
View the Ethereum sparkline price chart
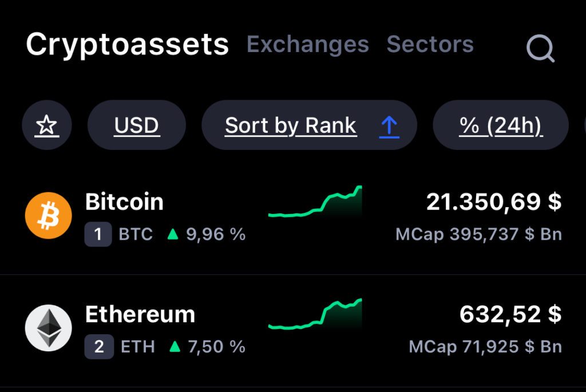click(x=315, y=314)
